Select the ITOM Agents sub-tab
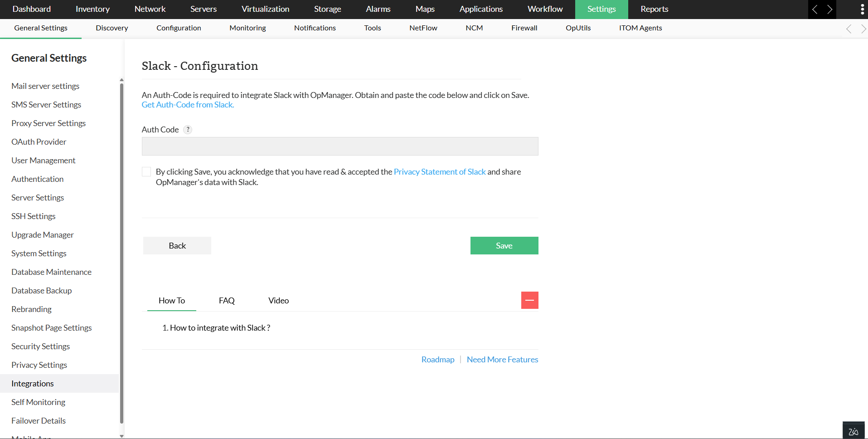868x439 pixels. coord(640,28)
